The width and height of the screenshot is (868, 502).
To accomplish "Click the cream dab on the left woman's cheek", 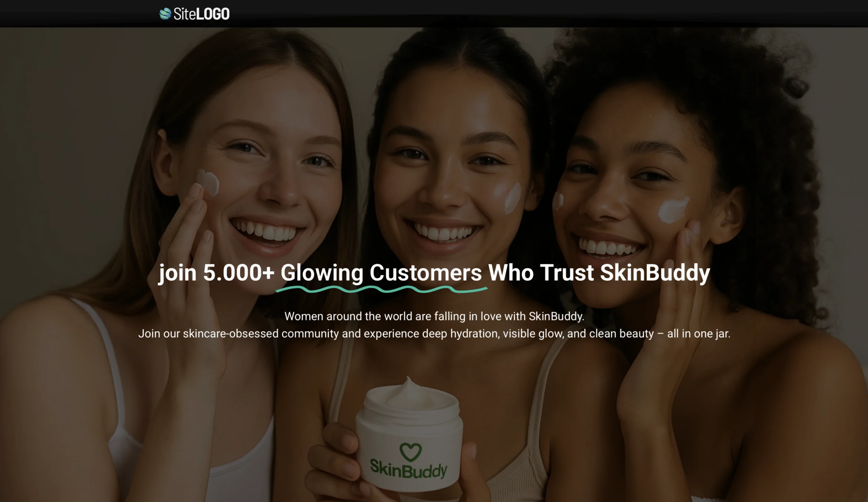I will [208, 182].
